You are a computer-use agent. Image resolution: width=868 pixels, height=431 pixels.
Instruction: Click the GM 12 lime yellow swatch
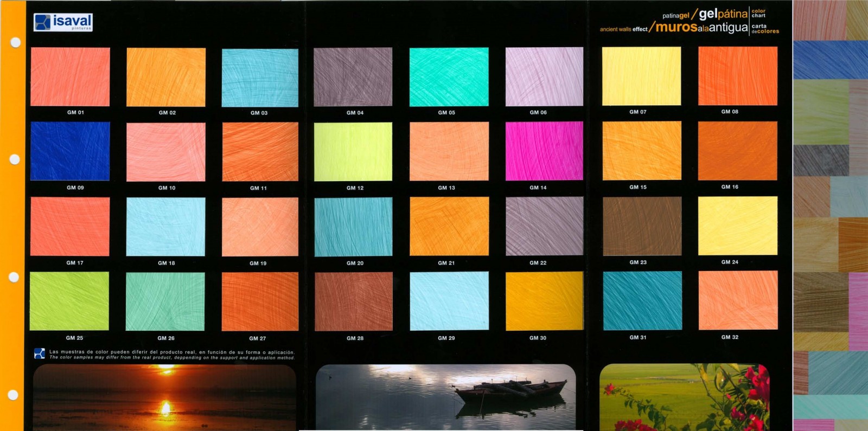coord(353,151)
